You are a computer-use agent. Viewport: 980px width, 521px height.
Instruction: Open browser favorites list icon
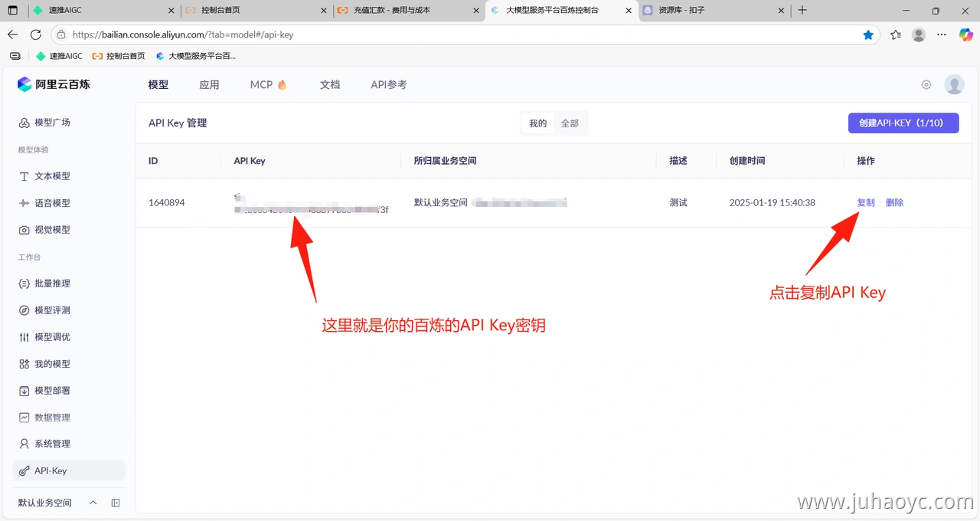[x=896, y=34]
